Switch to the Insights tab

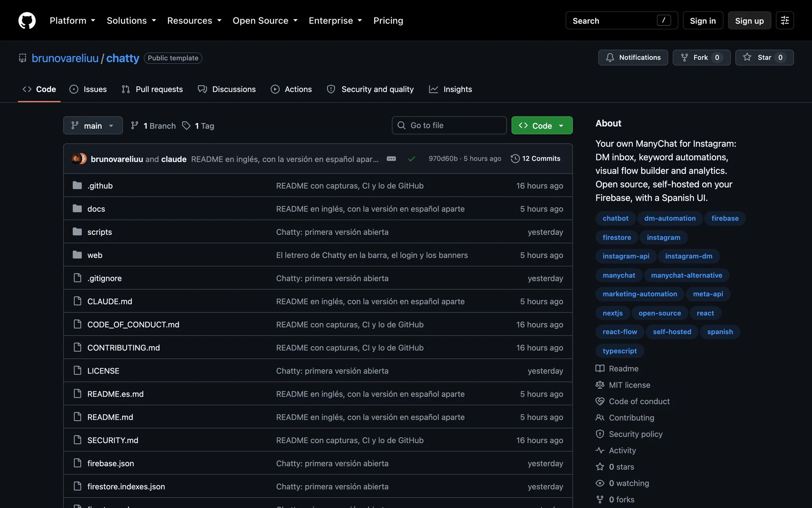pyautogui.click(x=451, y=89)
